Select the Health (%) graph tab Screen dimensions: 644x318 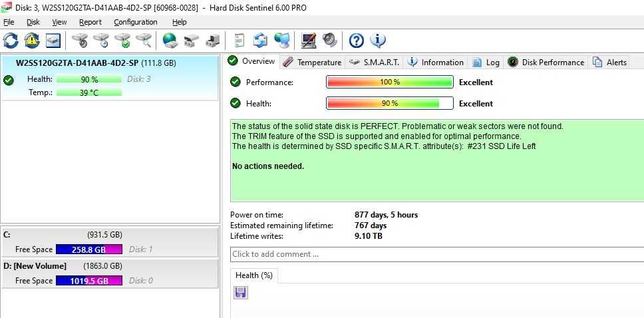pyautogui.click(x=254, y=275)
